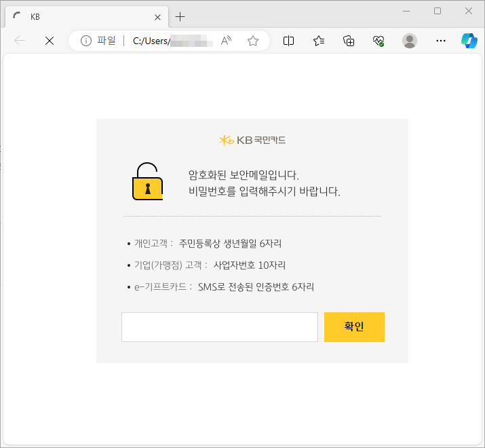Click the yellow 확인 button
Image resolution: width=485 pixels, height=448 pixels.
(354, 327)
